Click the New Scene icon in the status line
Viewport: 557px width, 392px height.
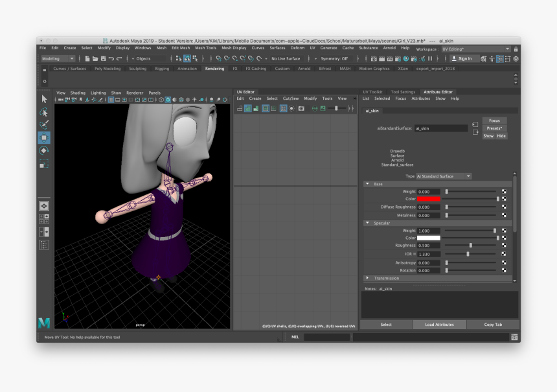[87, 59]
